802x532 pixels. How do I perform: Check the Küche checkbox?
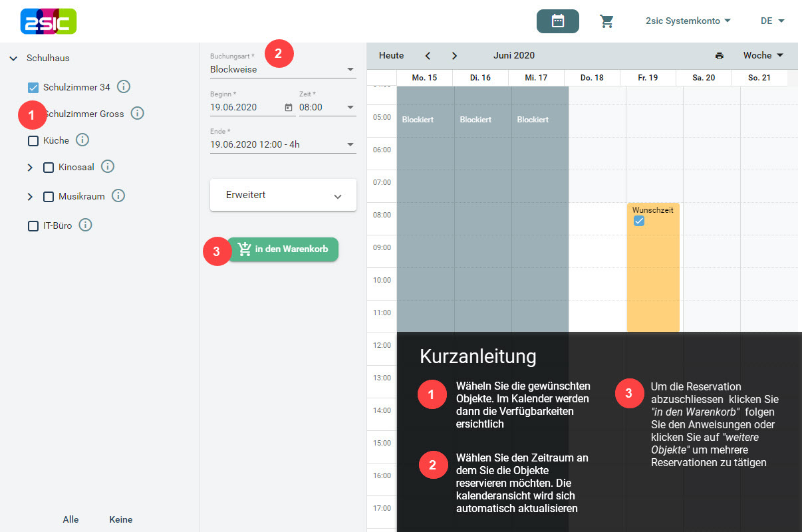33,141
